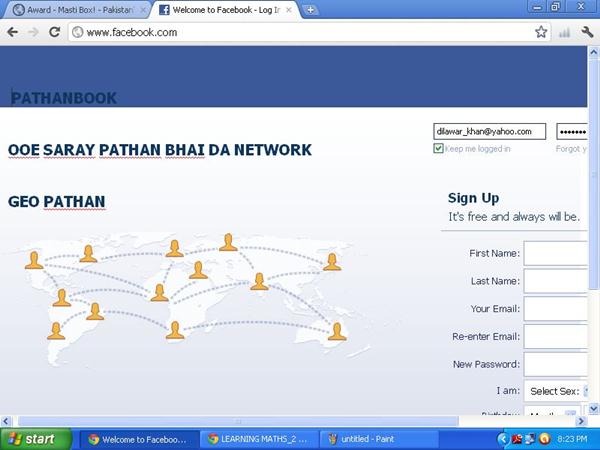Open the Chrome wrench settings menu
This screenshot has width=600, height=450.
tap(587, 32)
